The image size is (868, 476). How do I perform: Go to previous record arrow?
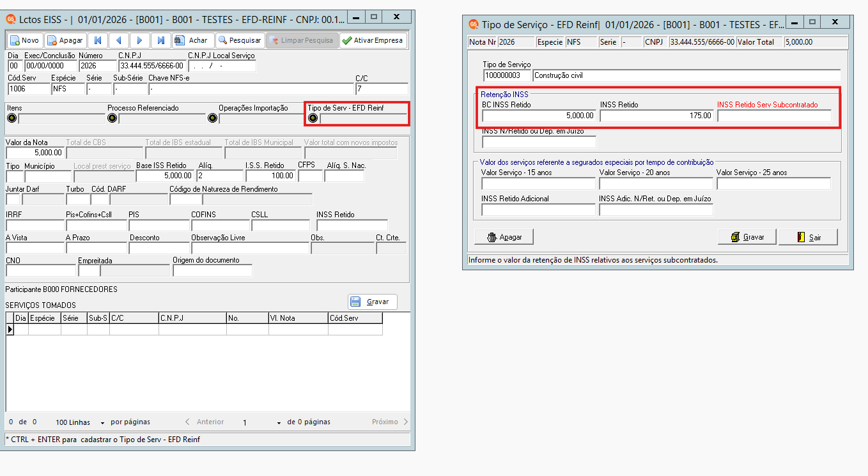tap(119, 40)
